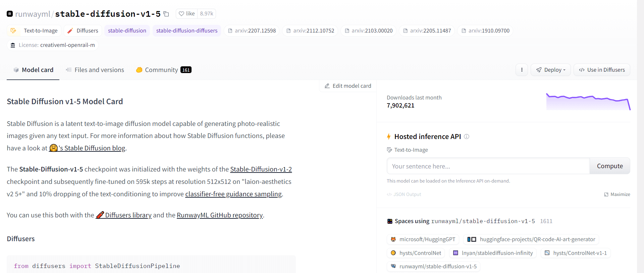Click the heart like icon
Image resolution: width=644 pixels, height=273 pixels.
[181, 14]
